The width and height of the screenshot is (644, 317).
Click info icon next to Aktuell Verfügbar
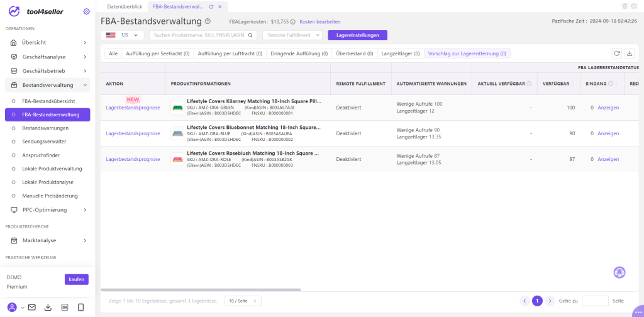[x=529, y=84]
